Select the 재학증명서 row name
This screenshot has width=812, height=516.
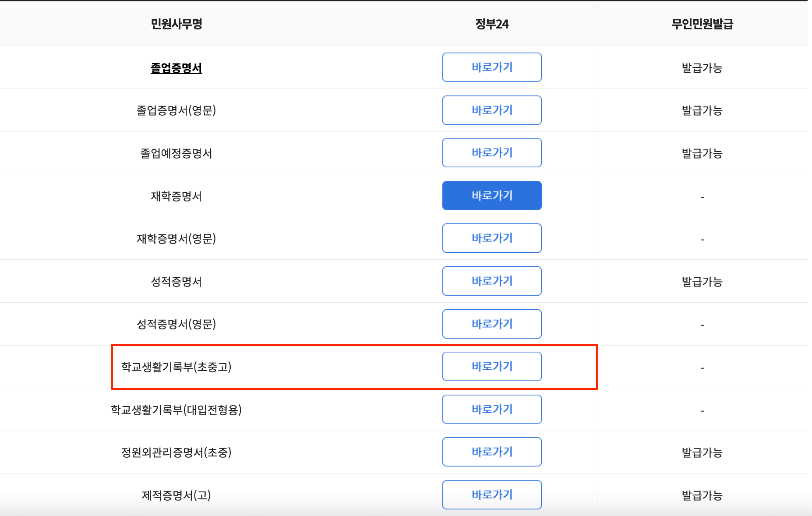[x=176, y=195]
